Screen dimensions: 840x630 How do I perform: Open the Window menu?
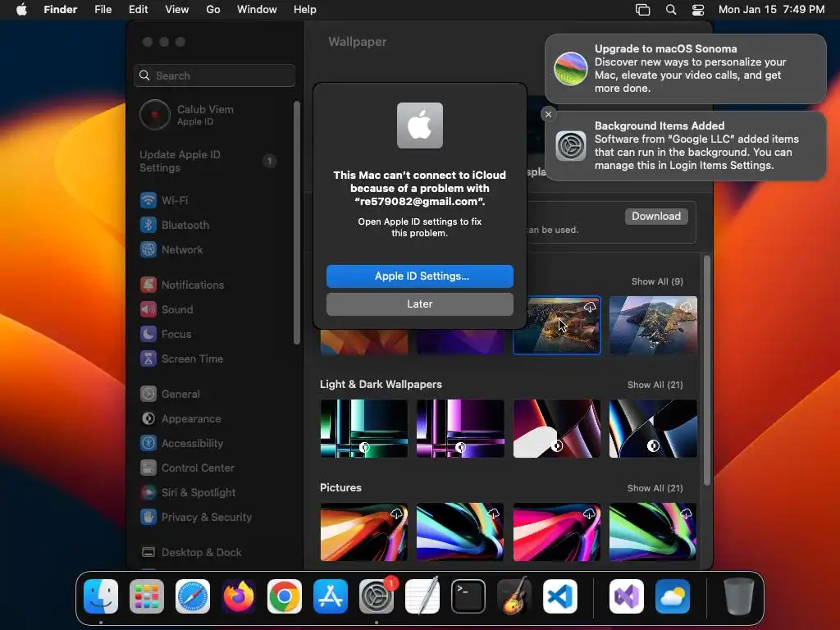(257, 10)
